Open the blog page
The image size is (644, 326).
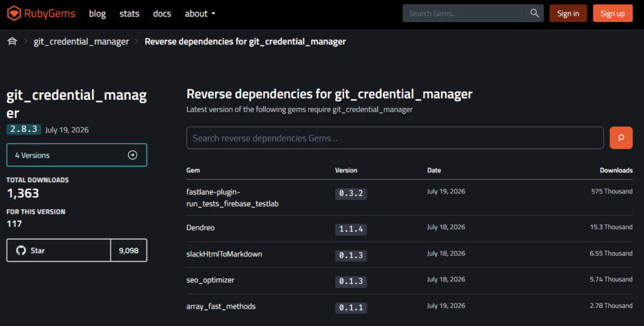[97, 14]
